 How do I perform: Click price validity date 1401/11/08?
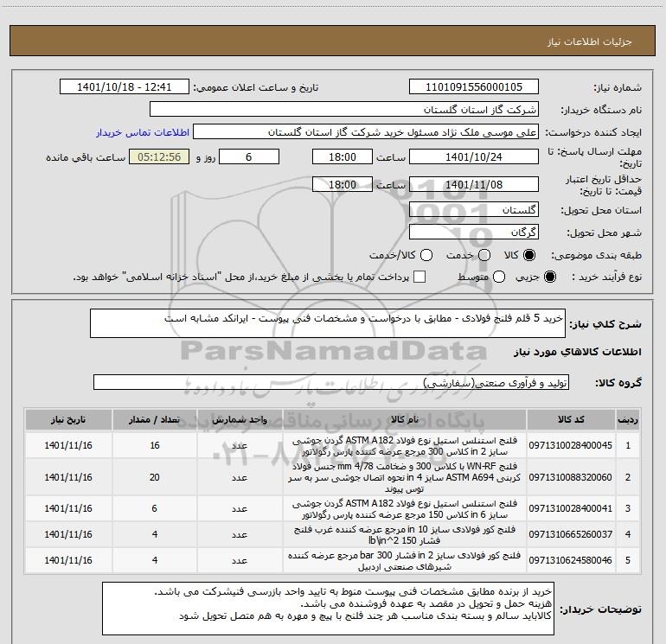(x=474, y=184)
